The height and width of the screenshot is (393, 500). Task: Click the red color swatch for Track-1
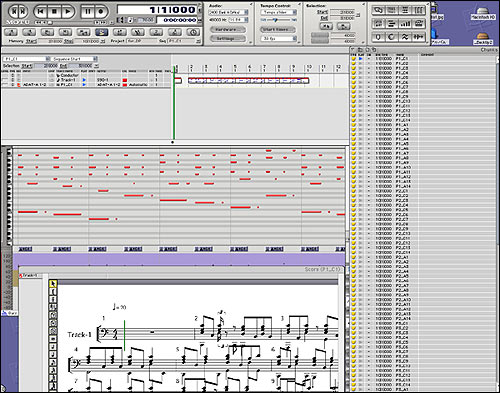pyautogui.click(x=125, y=80)
